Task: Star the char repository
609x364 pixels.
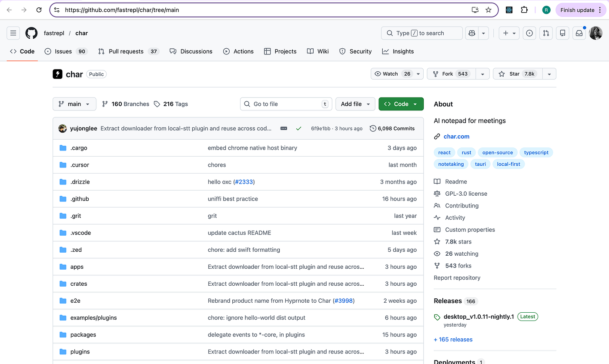Action: point(518,74)
